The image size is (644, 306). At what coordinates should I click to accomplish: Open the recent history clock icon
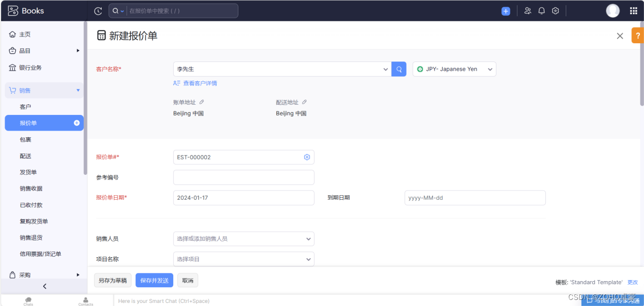(98, 11)
